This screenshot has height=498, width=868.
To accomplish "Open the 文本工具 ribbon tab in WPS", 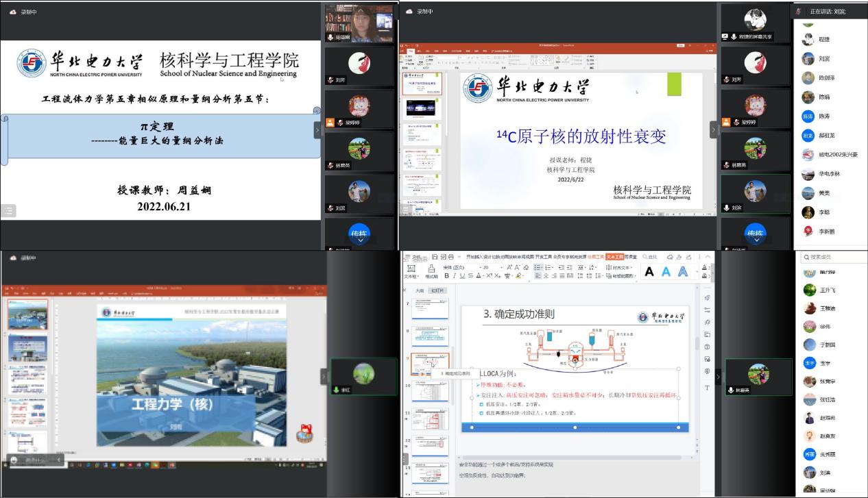I will click(614, 257).
